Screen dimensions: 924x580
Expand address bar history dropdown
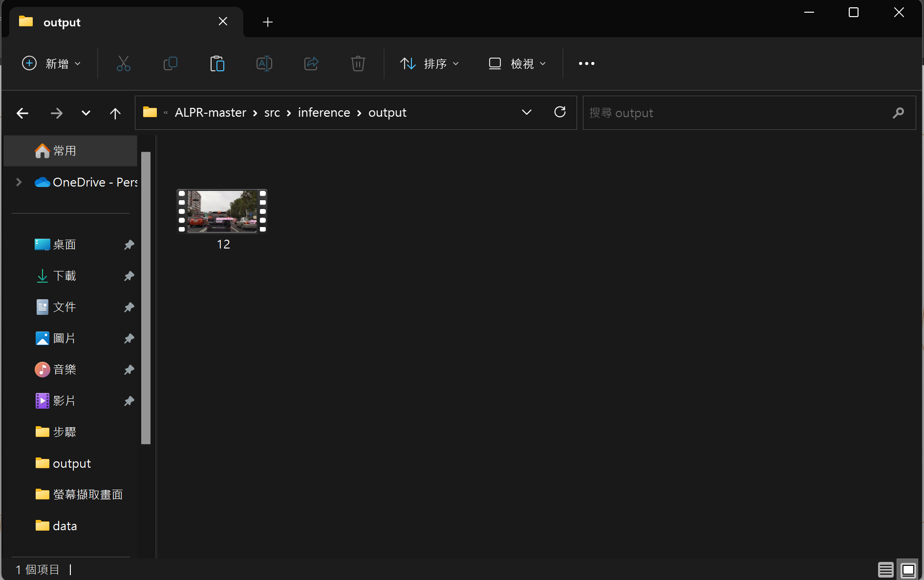(527, 112)
